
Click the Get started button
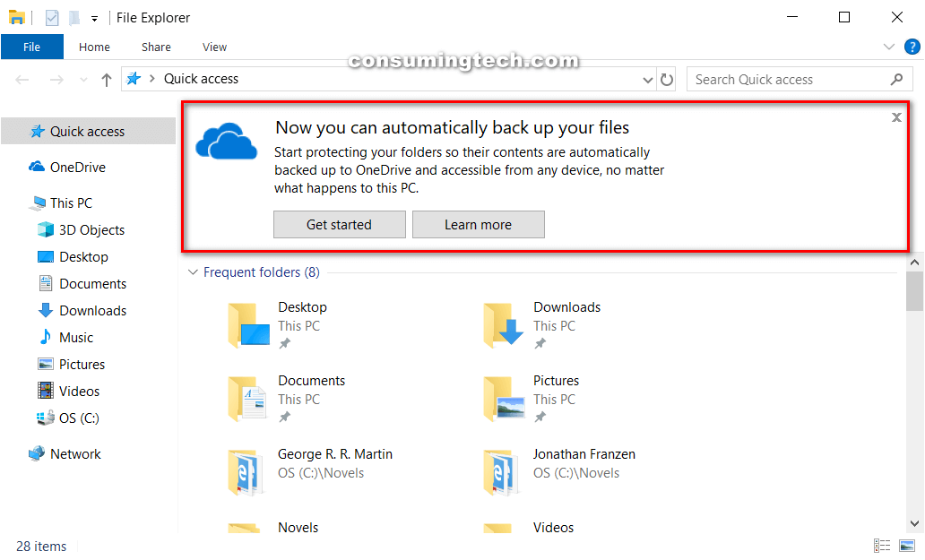339,224
